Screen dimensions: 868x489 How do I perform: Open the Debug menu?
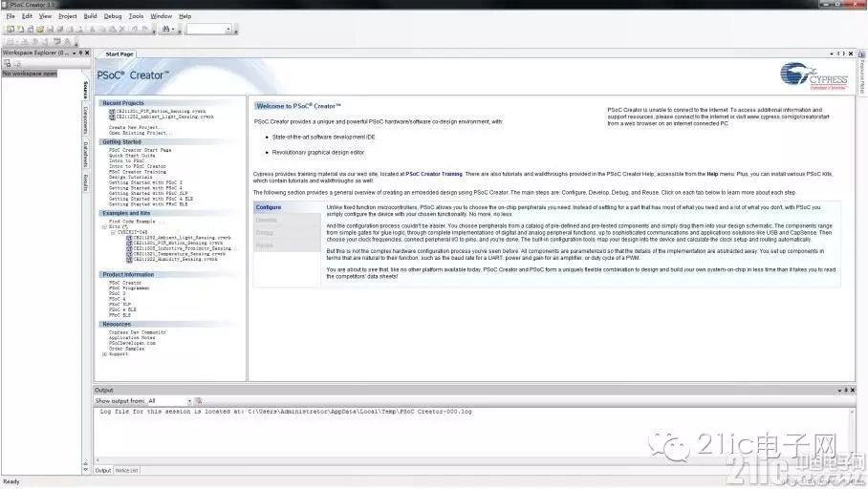click(113, 16)
